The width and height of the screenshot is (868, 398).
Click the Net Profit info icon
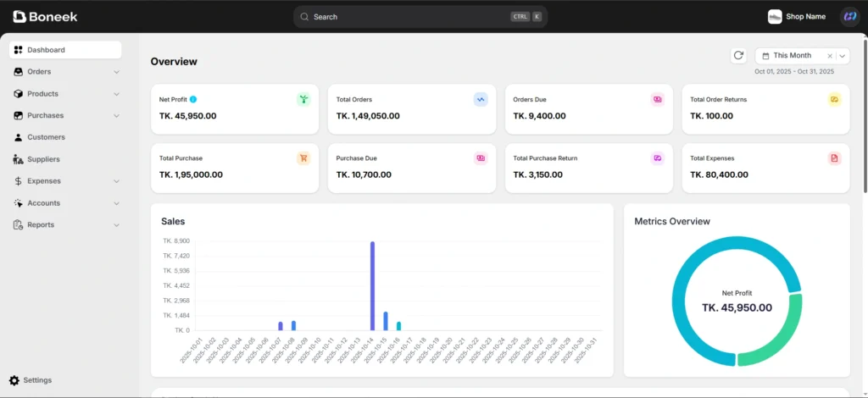[193, 99]
